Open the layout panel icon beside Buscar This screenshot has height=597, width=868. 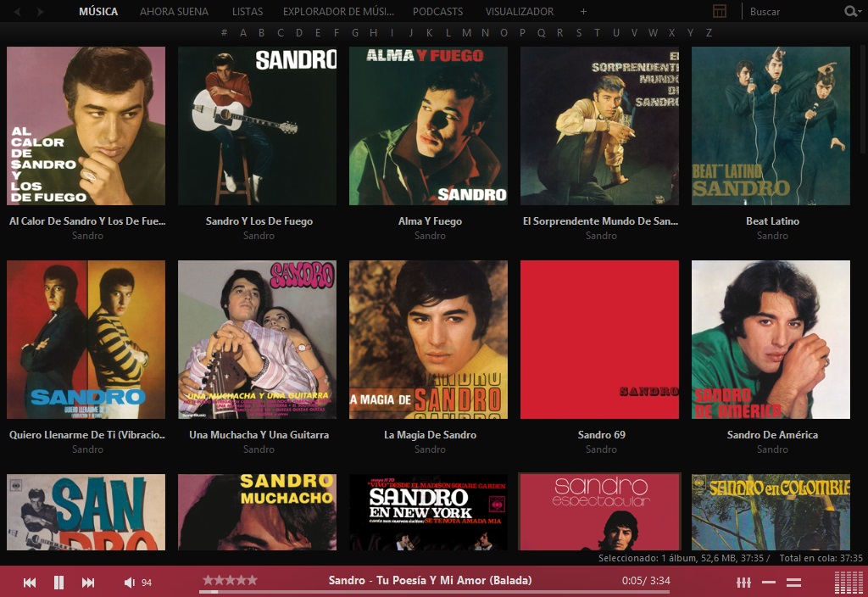coord(720,11)
